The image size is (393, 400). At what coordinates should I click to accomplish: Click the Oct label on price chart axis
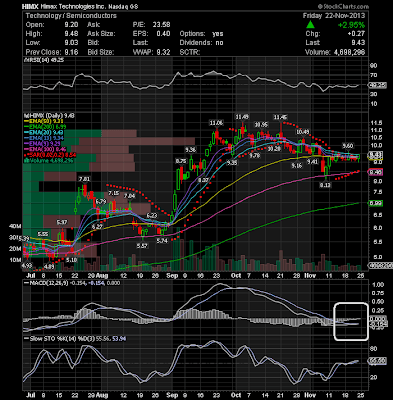tap(236, 276)
